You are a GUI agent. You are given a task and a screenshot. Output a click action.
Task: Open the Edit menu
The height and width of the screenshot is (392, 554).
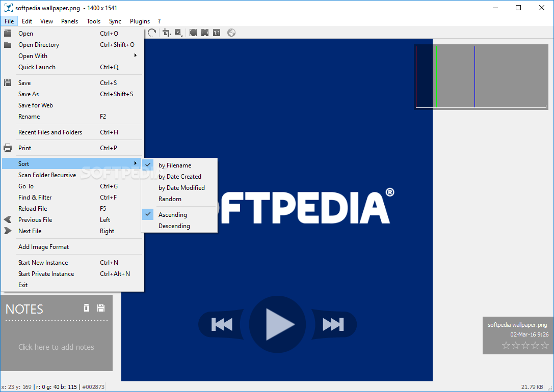tap(27, 21)
